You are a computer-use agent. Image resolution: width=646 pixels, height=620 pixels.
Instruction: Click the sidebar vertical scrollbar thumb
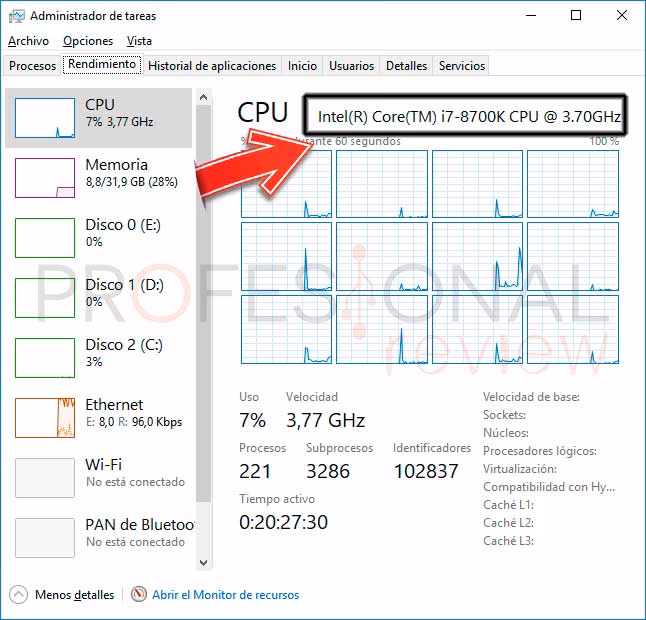[203, 304]
